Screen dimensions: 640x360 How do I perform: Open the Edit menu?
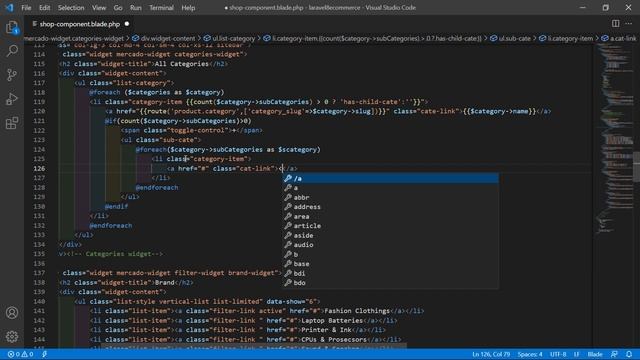pos(44,8)
